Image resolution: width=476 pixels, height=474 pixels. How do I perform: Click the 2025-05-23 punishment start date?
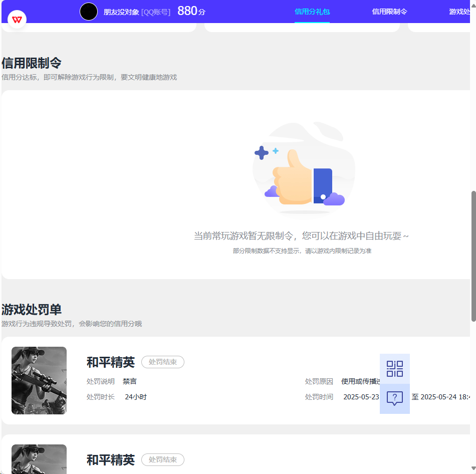coord(361,397)
